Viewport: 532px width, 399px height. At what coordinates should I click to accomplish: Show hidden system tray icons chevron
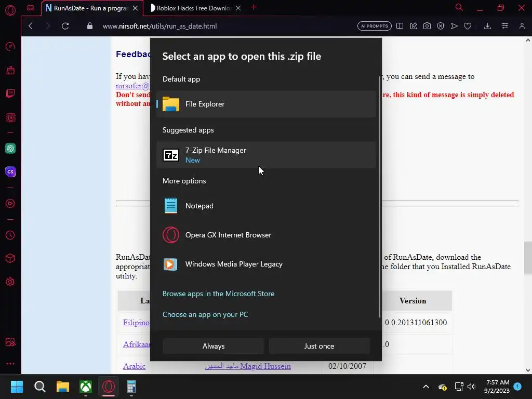click(x=426, y=387)
